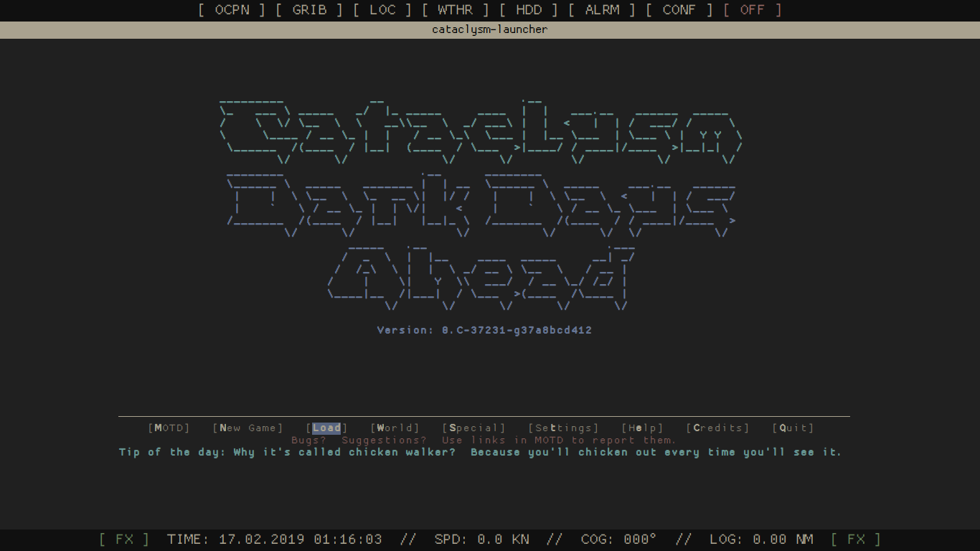This screenshot has height=551, width=980.
Task: Choose the highlighted Load option
Action: pyautogui.click(x=326, y=428)
